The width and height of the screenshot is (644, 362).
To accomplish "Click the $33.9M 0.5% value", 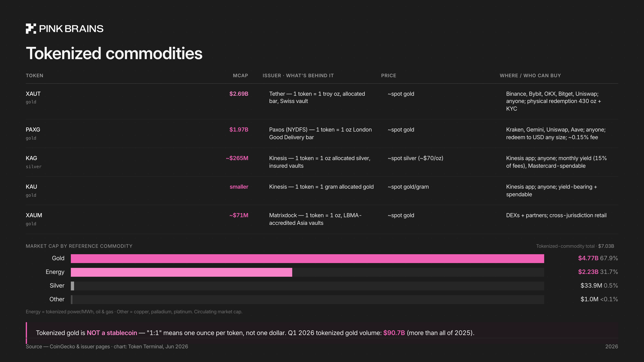I will (x=599, y=286).
